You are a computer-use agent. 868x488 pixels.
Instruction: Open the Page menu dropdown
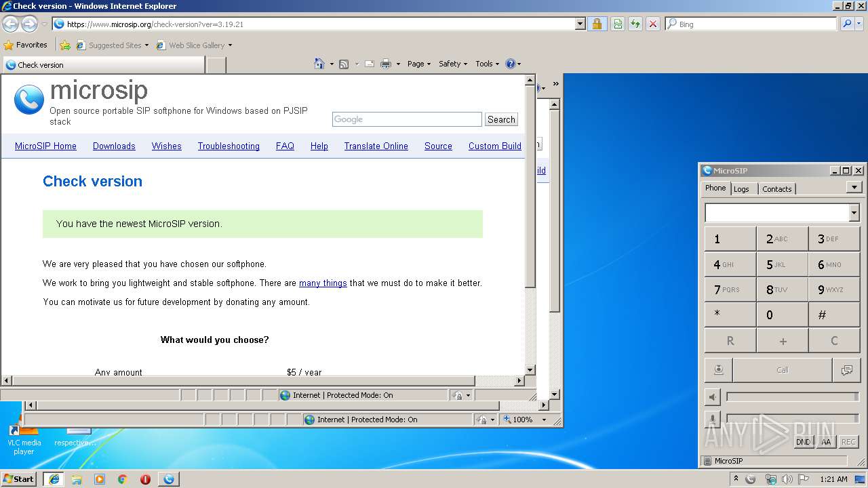tap(418, 64)
